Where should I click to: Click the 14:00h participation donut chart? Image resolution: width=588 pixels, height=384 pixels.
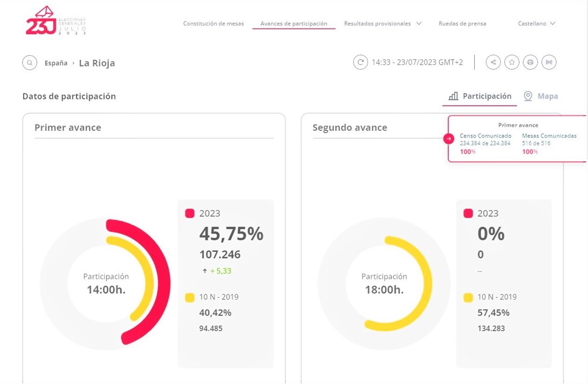[x=105, y=284]
